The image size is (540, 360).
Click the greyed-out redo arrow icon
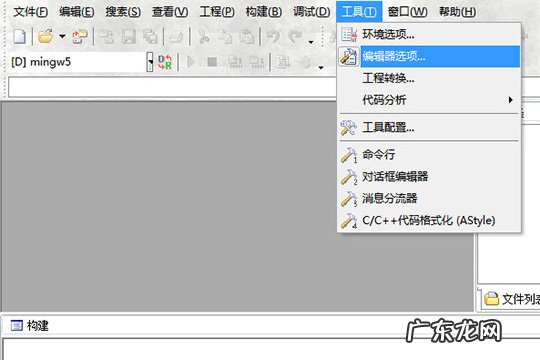click(295, 37)
